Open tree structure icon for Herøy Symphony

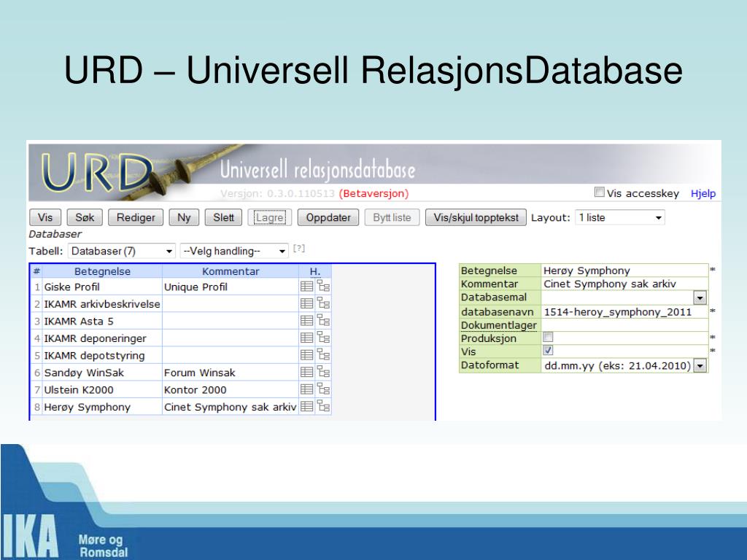[323, 405]
